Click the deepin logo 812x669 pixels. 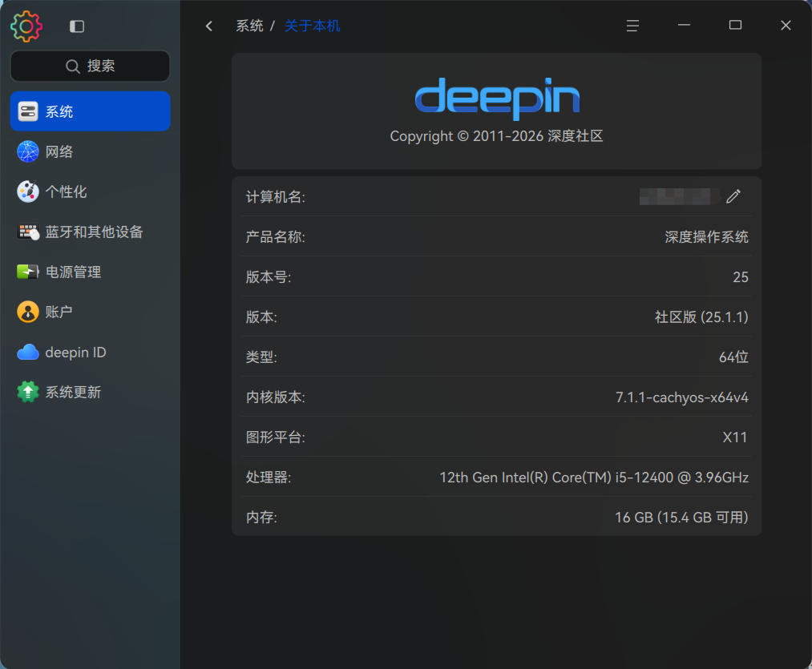pyautogui.click(x=497, y=99)
